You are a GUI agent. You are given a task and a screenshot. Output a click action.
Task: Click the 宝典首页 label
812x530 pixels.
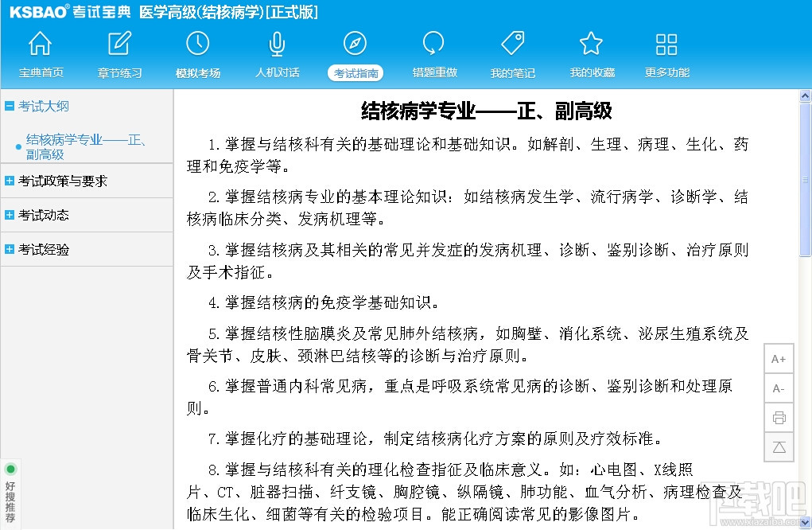pos(41,72)
